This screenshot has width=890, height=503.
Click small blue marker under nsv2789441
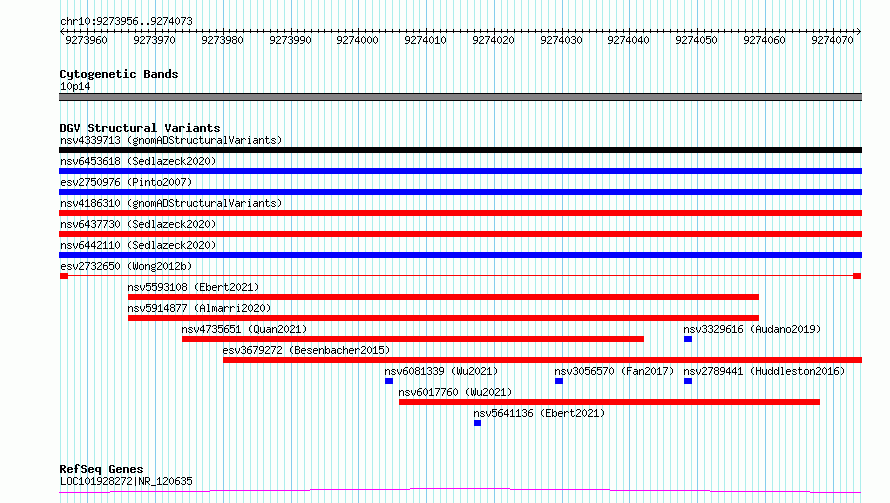pos(688,382)
